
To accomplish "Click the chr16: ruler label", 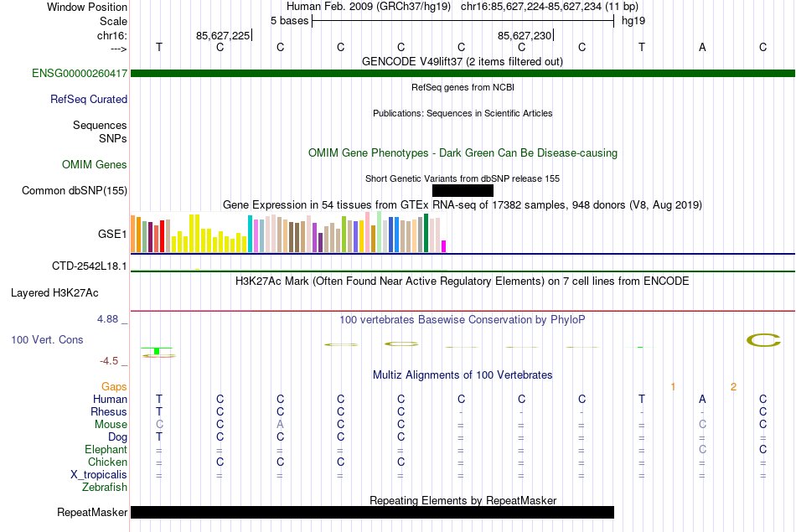I will click(x=111, y=35).
